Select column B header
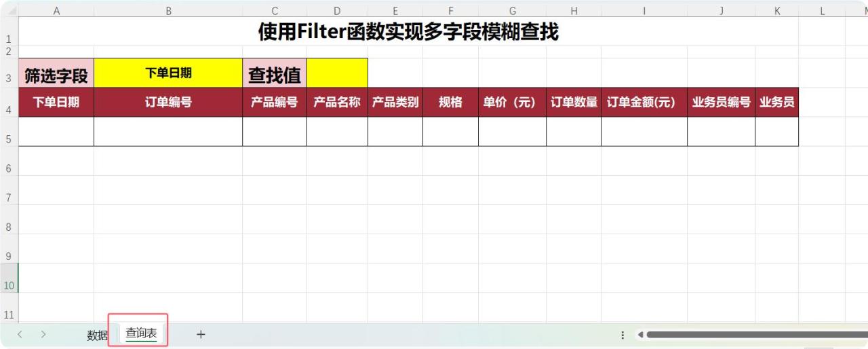 pos(168,10)
